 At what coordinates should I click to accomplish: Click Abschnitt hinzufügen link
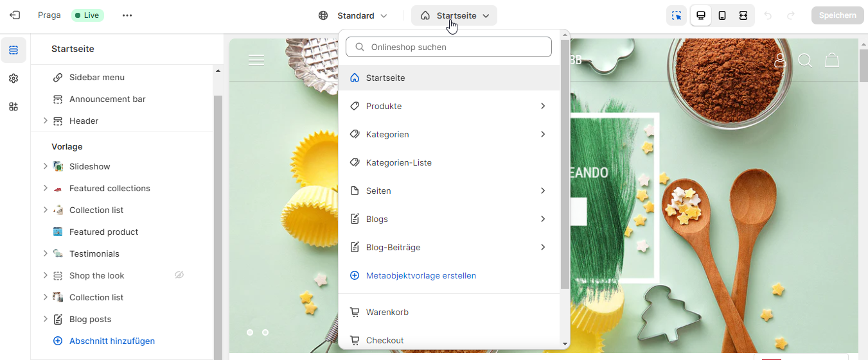[112, 341]
